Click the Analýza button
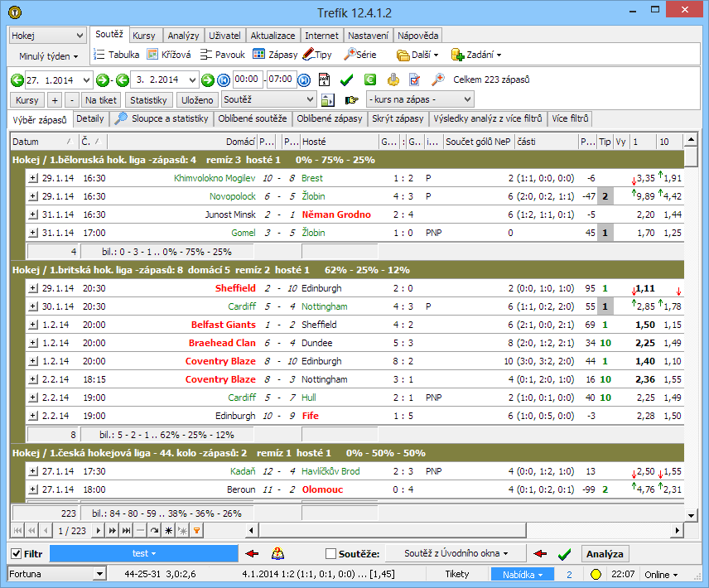 605,554
